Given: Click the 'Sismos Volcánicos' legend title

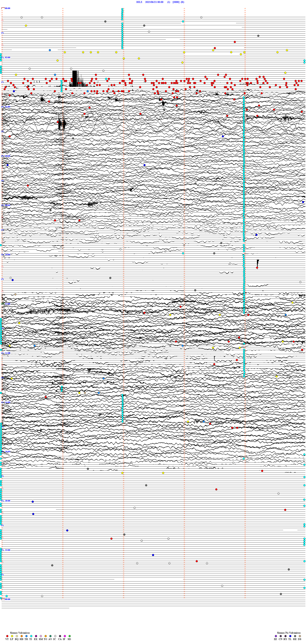Looking at the screenshot, I should (x=20, y=633).
